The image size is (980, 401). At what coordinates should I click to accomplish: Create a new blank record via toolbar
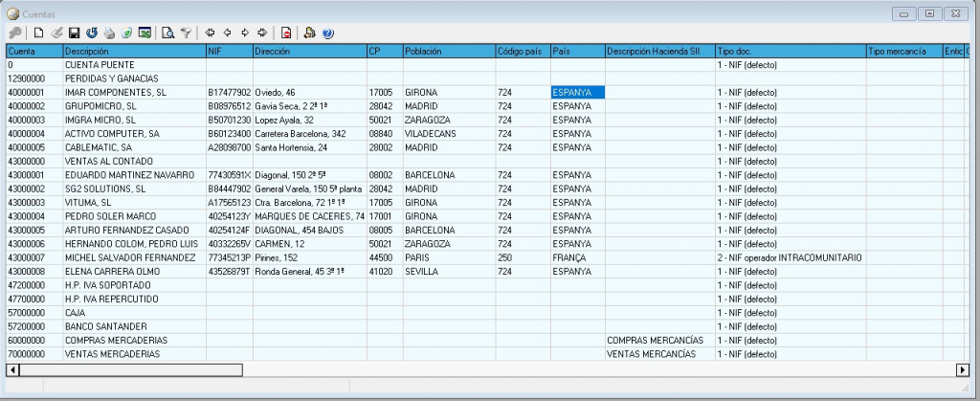tap(38, 33)
